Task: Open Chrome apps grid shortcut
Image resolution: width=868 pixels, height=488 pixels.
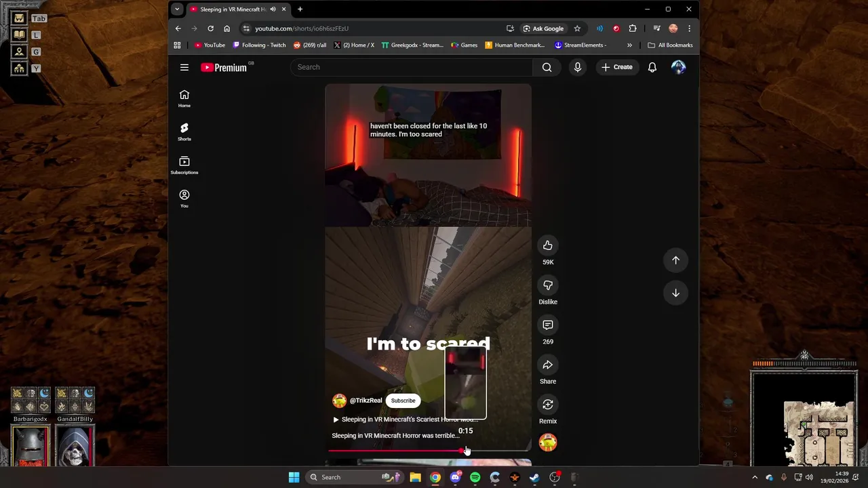Action: [177, 45]
